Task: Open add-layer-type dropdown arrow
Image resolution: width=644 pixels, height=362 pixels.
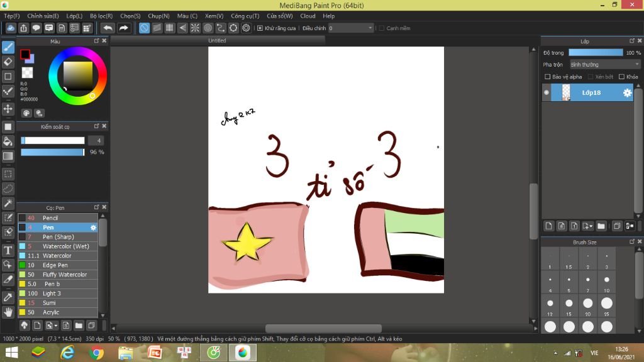Action: [x=588, y=226]
